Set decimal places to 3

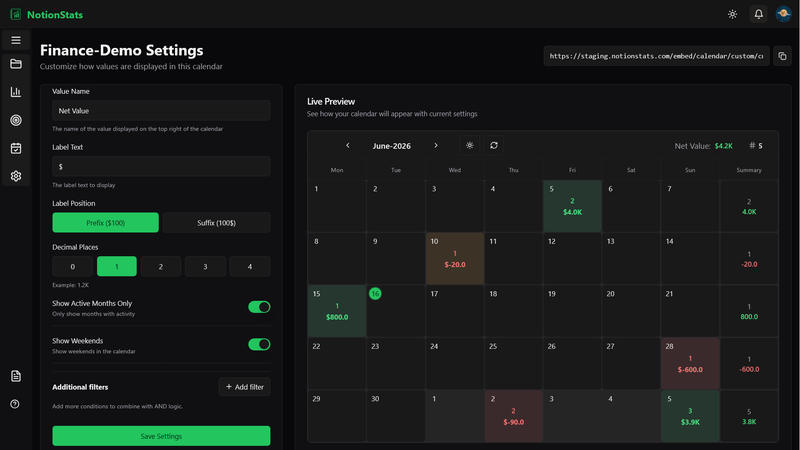tap(205, 266)
